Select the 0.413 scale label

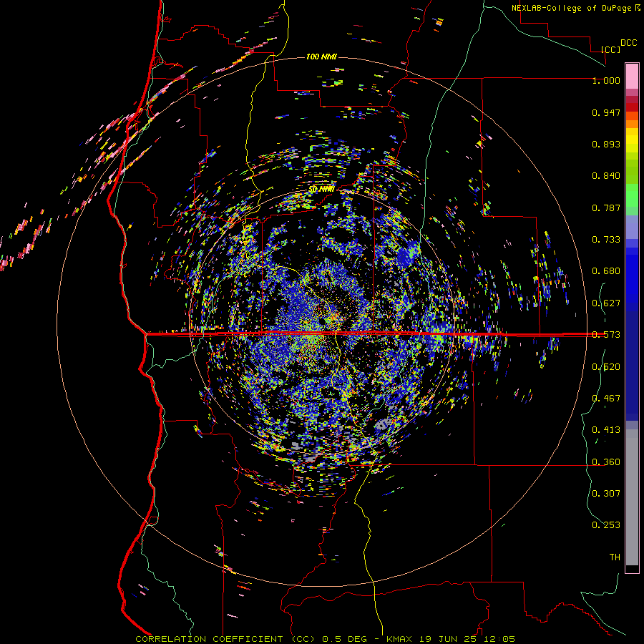coord(606,430)
